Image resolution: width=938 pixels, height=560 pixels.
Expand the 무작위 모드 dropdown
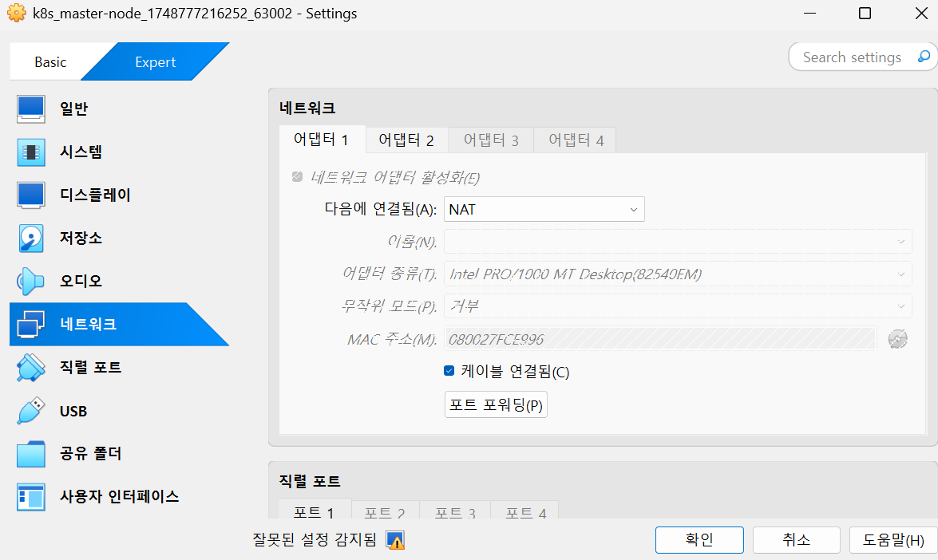(678, 306)
